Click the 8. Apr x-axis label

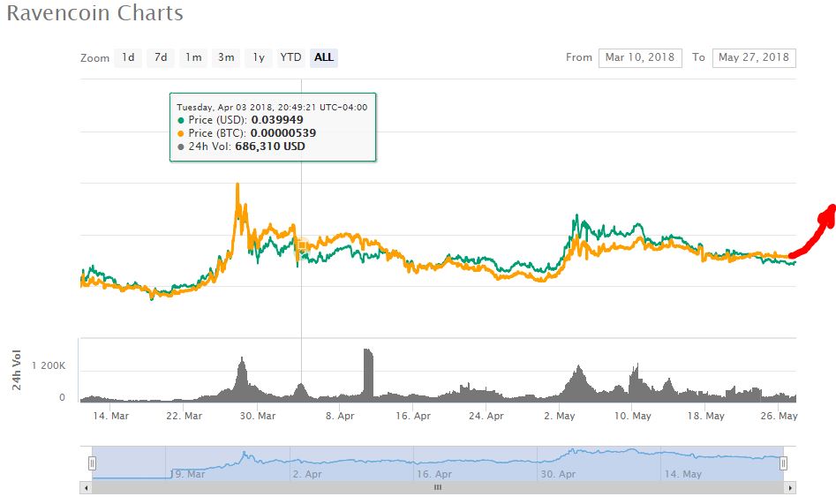pyautogui.click(x=340, y=416)
